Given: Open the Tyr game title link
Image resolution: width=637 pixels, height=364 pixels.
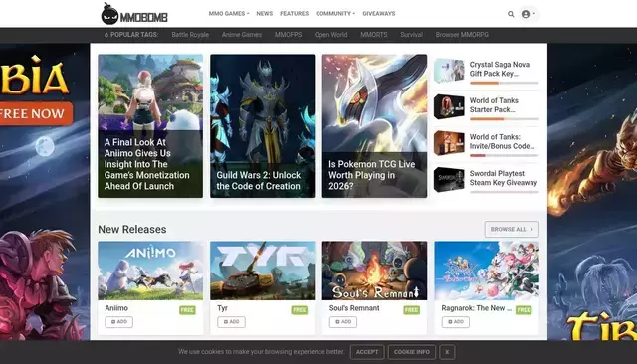Looking at the screenshot, I should pyautogui.click(x=222, y=308).
